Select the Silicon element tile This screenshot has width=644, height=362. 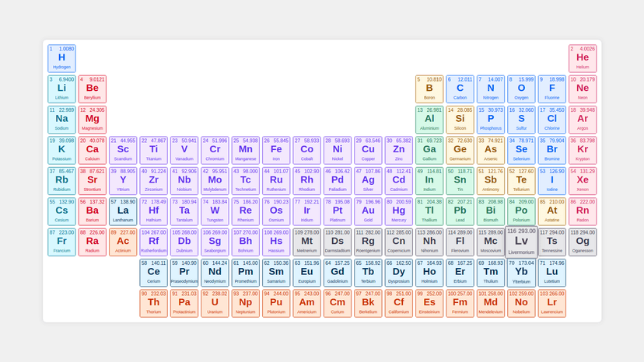460,119
